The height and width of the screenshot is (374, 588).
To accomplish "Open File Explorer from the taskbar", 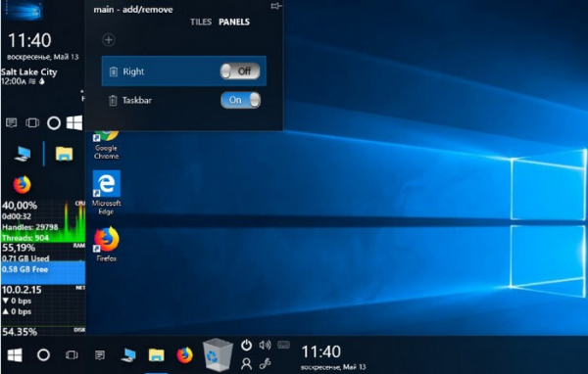I will [156, 354].
